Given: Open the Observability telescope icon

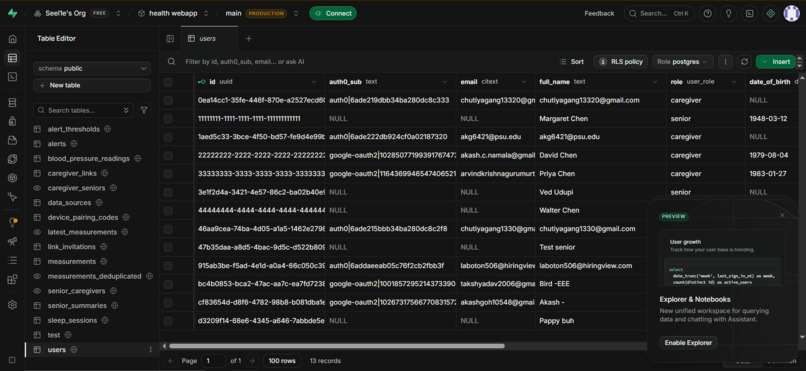Looking at the screenshot, I should pyautogui.click(x=12, y=242).
